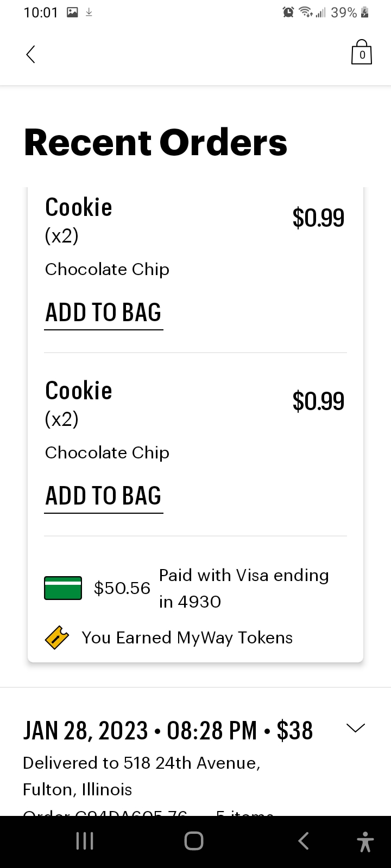Viewport: 391px width, 868px height.
Task: Tap the download notification icon
Action: click(x=89, y=12)
